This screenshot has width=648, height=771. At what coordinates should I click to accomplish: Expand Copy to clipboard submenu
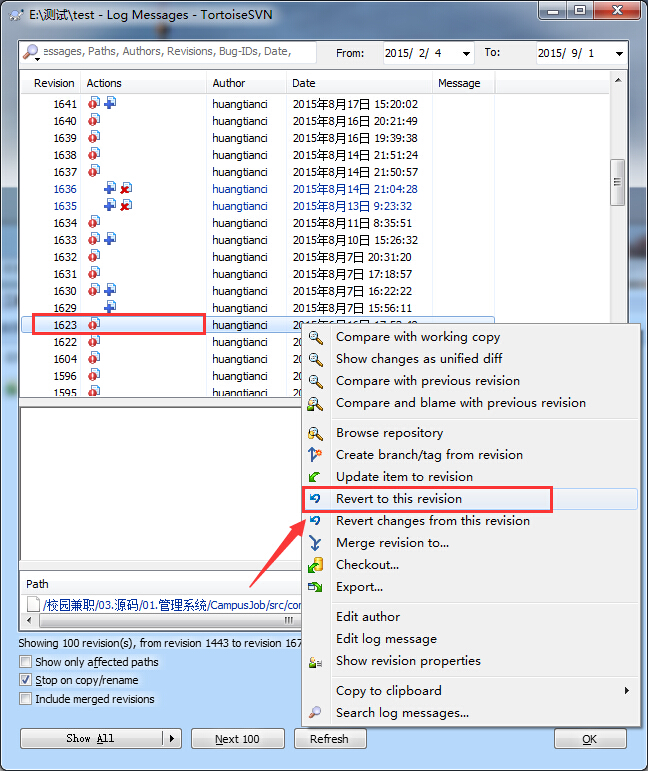pyautogui.click(x=626, y=690)
